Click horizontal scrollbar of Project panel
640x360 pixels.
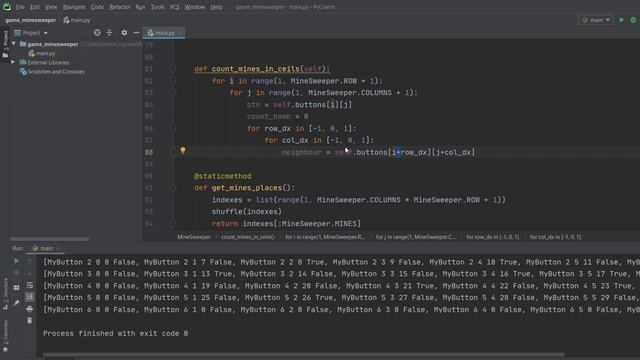tap(49, 239)
